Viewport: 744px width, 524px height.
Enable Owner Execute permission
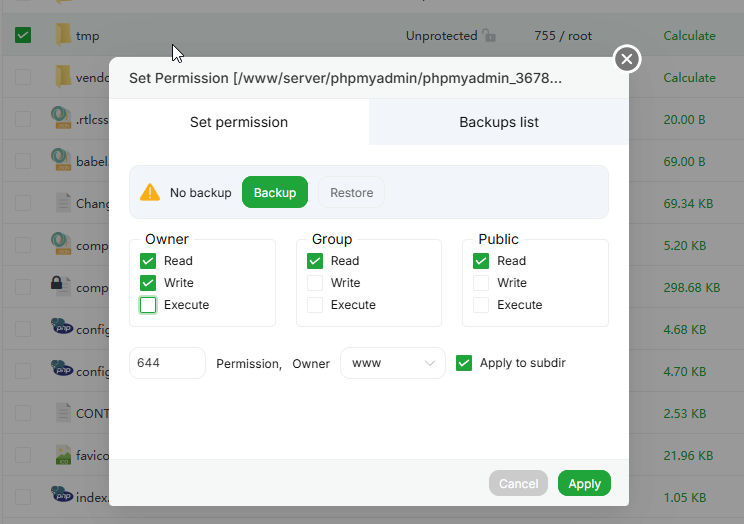[149, 305]
